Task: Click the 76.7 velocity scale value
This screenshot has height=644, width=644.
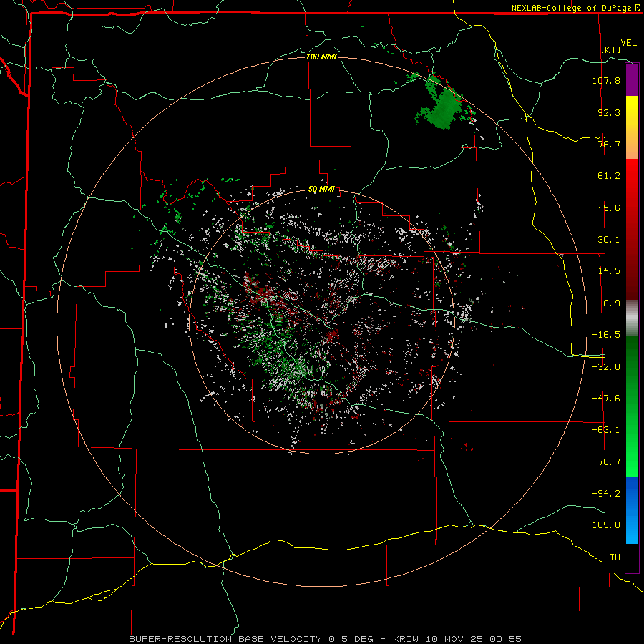Action: 609,144
